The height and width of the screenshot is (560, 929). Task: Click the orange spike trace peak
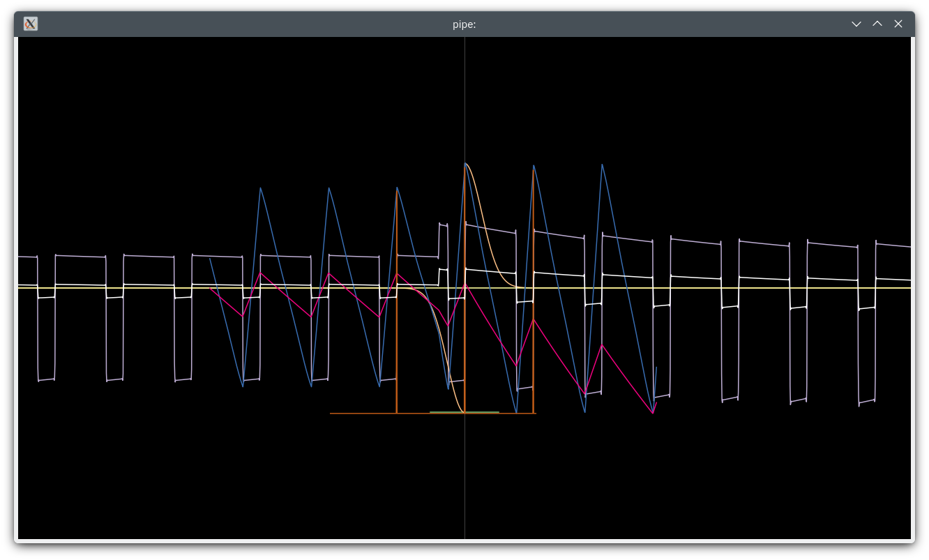click(465, 166)
